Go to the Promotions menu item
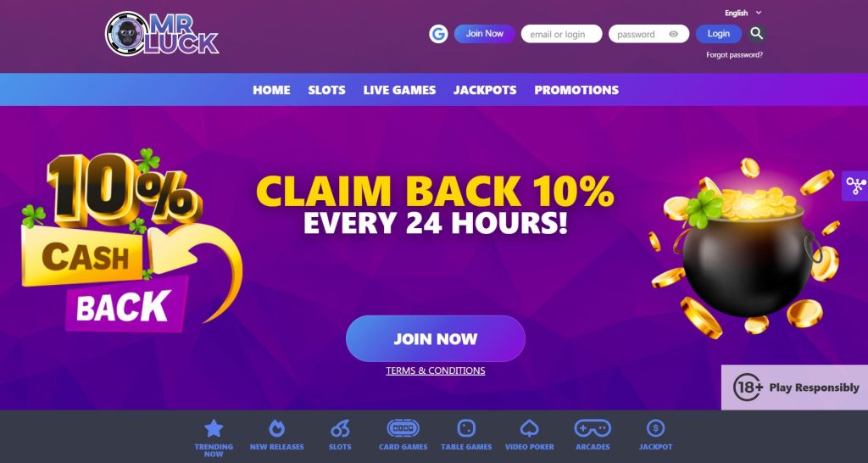The image size is (868, 463). tap(576, 90)
